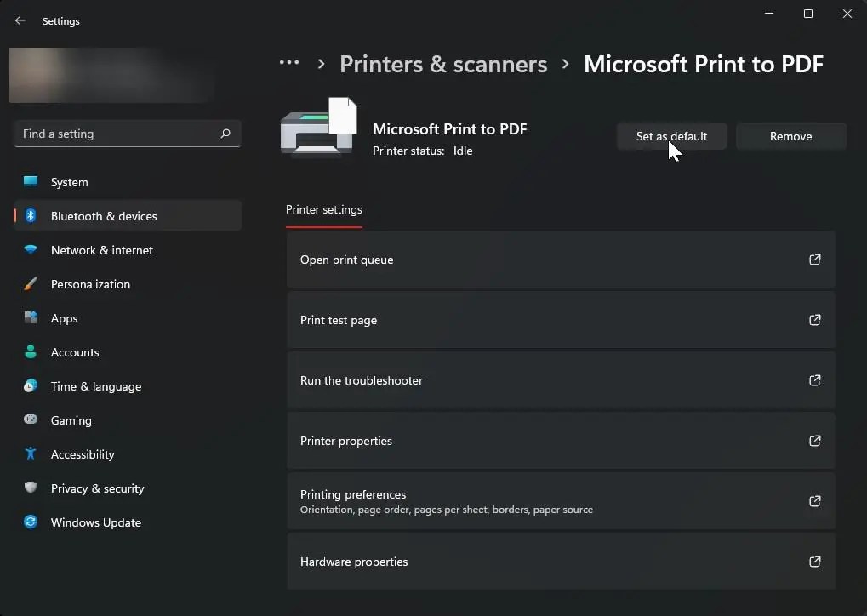
Task: Click the blurred user profile area
Action: tap(112, 75)
